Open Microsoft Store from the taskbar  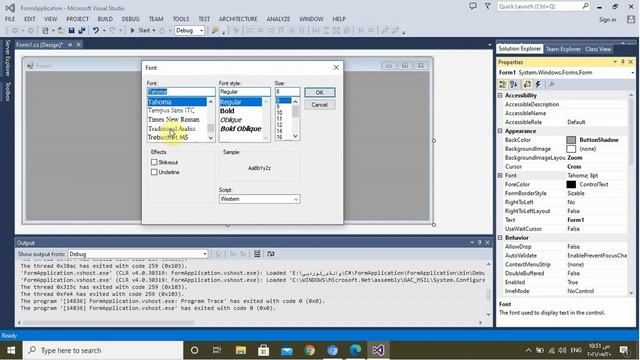pos(263,350)
